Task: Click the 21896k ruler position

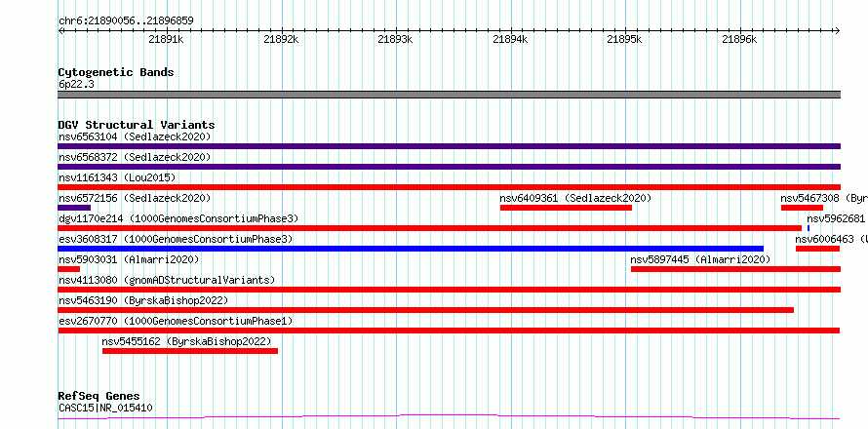Action: (739, 39)
